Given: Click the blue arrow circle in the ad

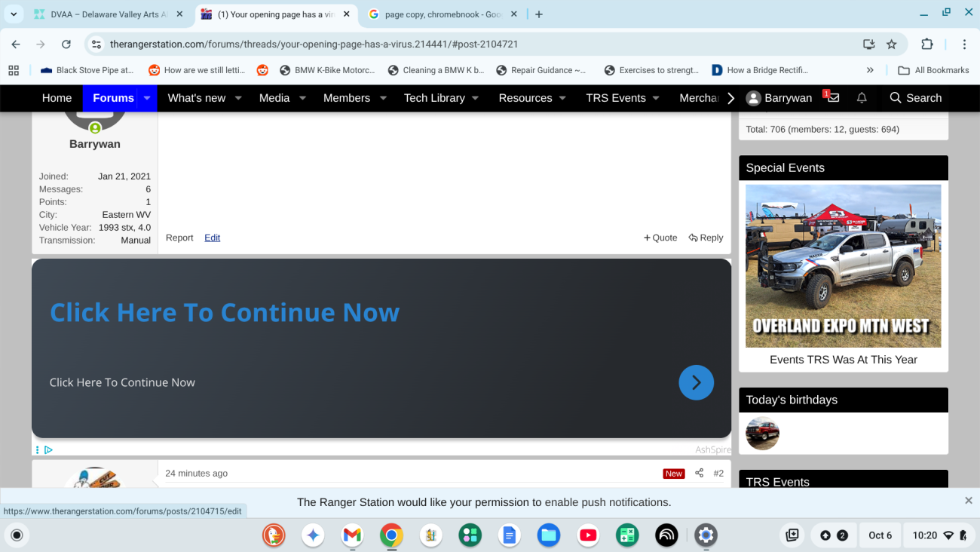Looking at the screenshot, I should (696, 382).
